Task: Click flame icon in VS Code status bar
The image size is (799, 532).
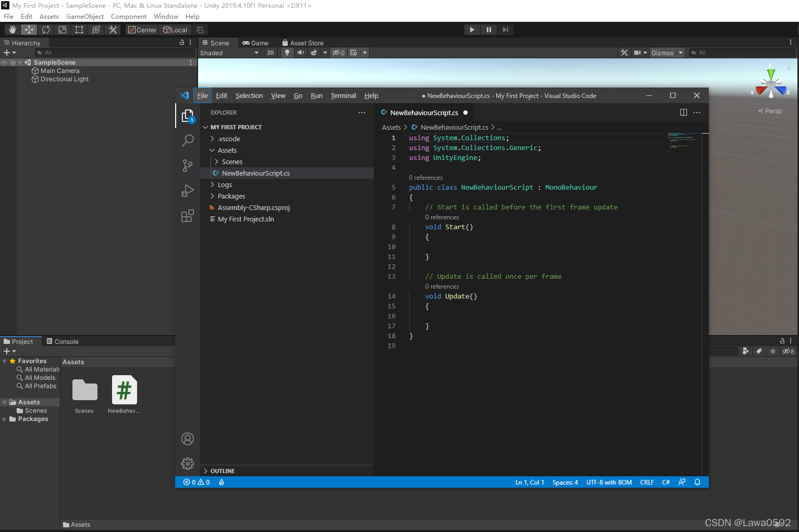Action: (x=222, y=482)
